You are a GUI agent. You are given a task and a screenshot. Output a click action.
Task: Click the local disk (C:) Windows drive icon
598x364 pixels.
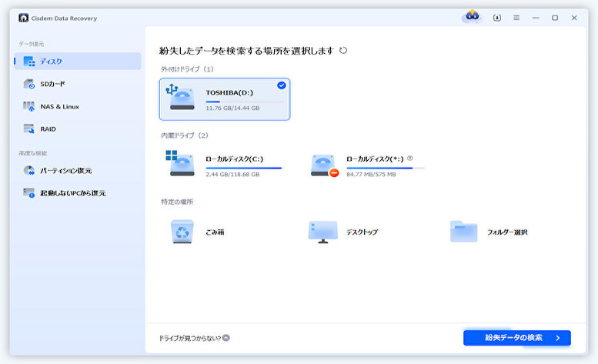click(x=181, y=164)
